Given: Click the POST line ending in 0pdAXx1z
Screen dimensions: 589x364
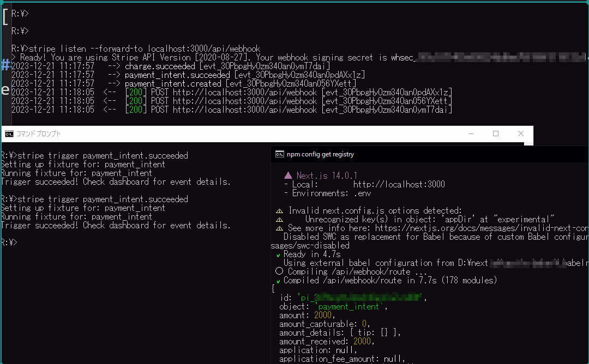Looking at the screenshot, I should coord(232,92).
